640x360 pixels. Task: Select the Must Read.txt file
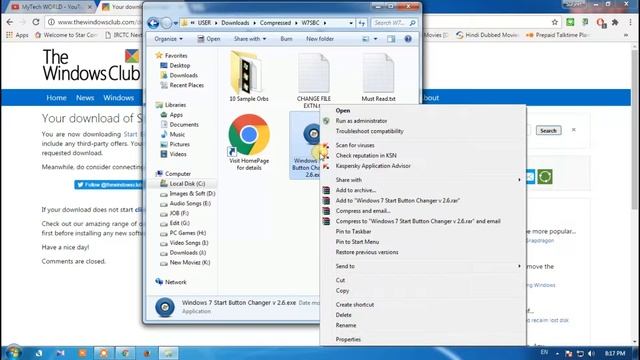pos(378,78)
